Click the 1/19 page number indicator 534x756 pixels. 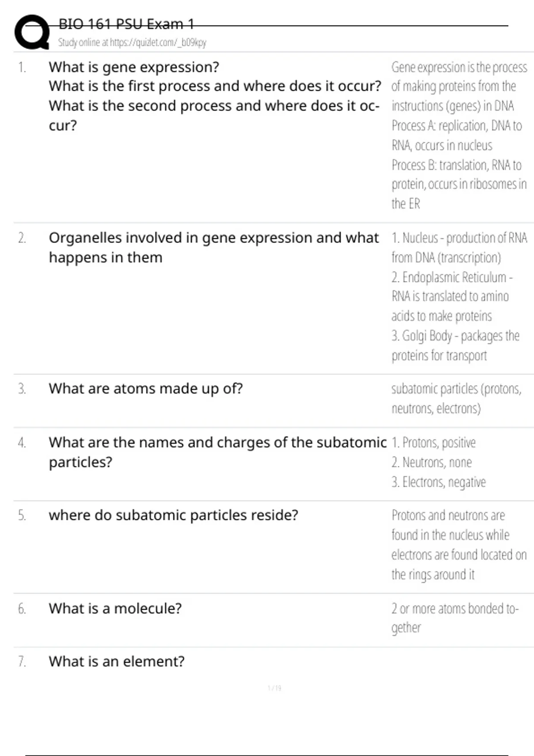point(275,688)
